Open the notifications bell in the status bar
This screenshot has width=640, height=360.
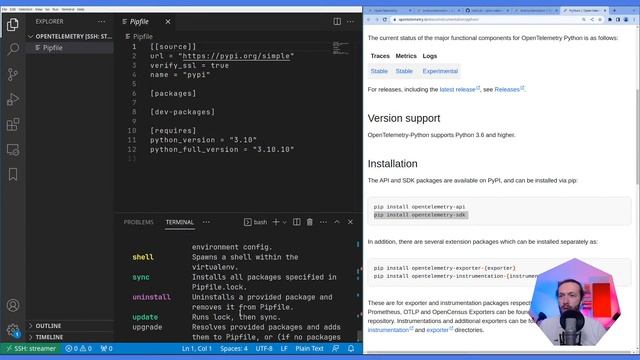(351, 349)
